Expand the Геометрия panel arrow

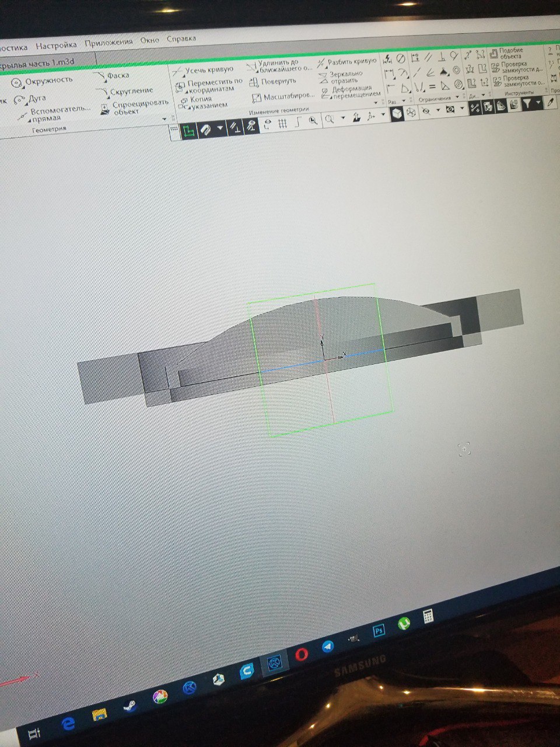pyautogui.click(x=165, y=119)
